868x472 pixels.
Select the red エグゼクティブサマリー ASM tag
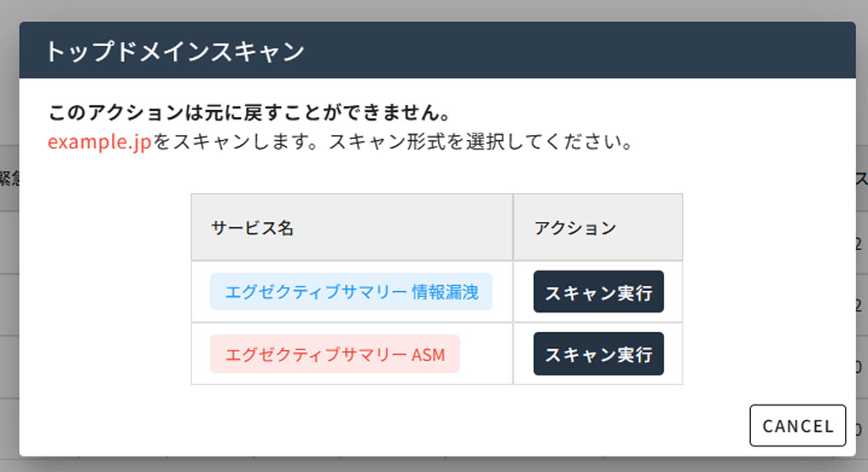pos(335,354)
